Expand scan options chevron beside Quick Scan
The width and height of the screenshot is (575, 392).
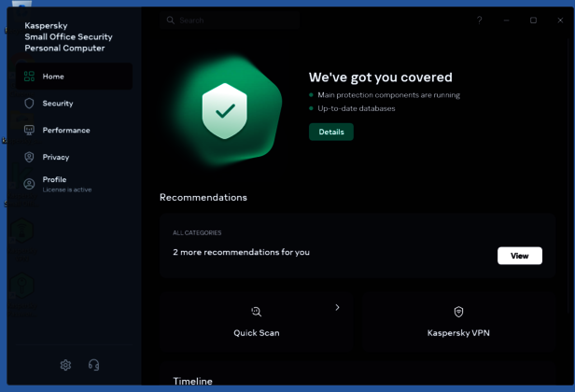point(337,307)
